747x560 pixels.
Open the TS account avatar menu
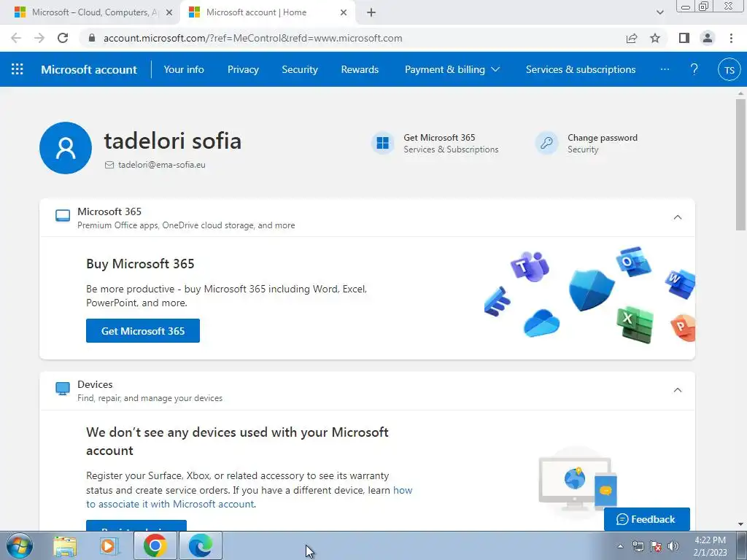[x=729, y=69]
